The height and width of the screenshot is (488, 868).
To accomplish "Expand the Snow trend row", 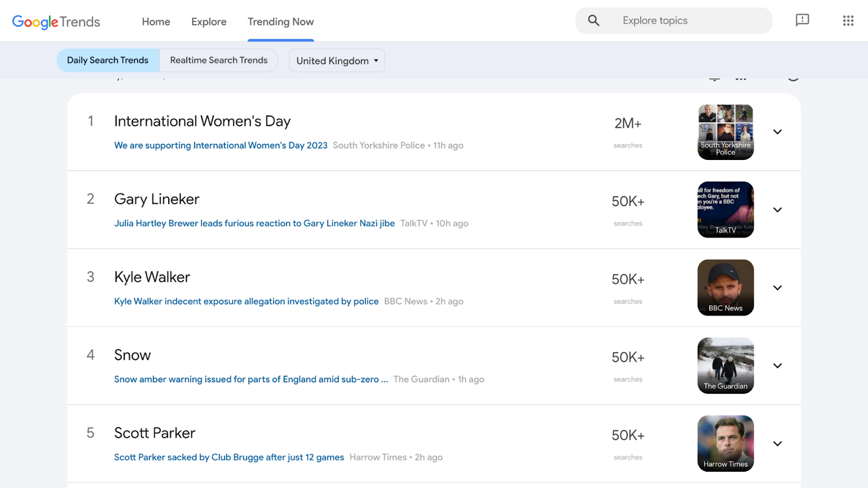I will click(x=777, y=366).
